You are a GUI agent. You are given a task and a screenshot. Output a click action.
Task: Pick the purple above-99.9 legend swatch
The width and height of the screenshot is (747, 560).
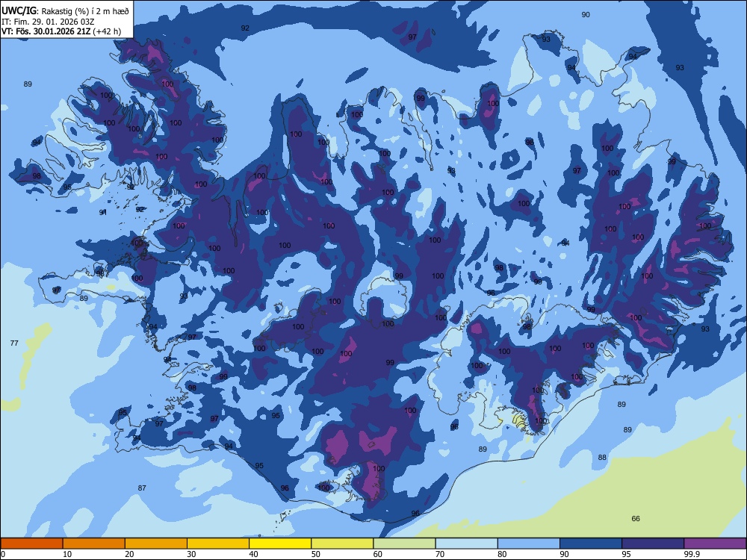click(715, 544)
